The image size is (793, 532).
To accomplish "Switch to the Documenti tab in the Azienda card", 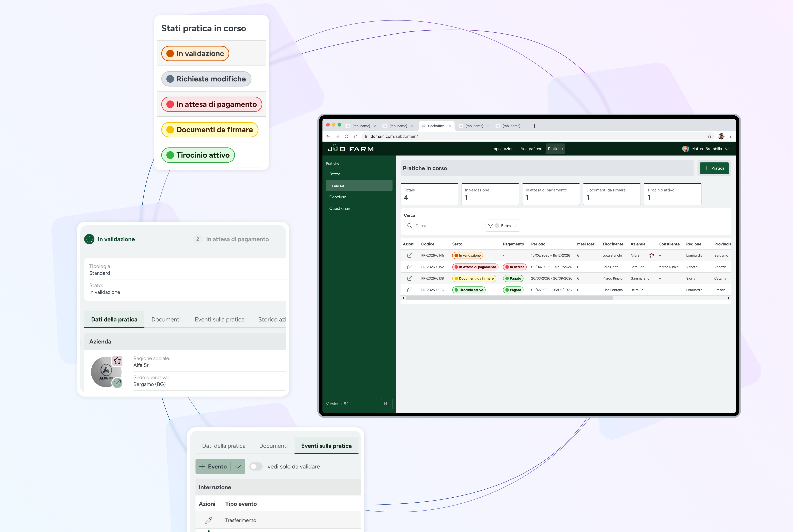I will pyautogui.click(x=166, y=319).
